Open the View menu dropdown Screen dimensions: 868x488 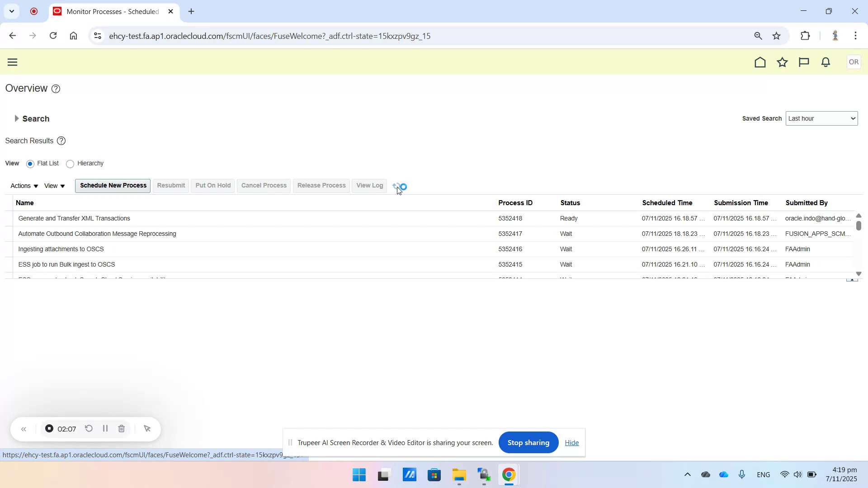(x=54, y=185)
